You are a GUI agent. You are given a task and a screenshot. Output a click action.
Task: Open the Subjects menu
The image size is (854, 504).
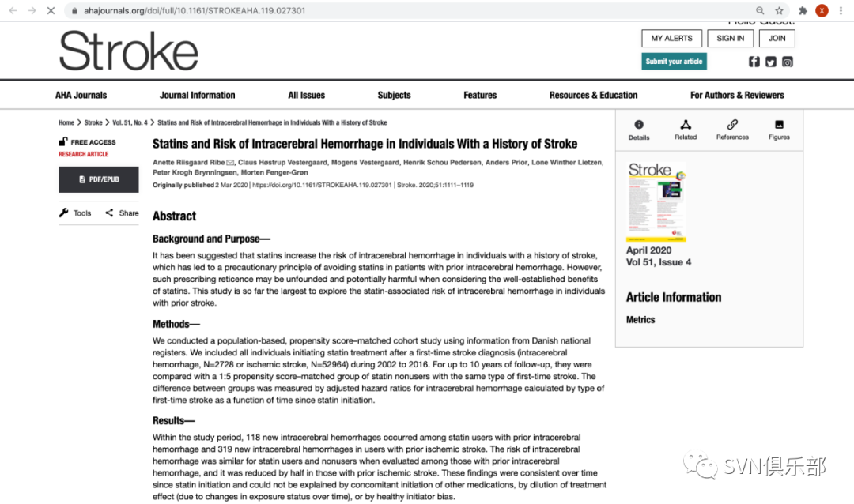coord(395,95)
